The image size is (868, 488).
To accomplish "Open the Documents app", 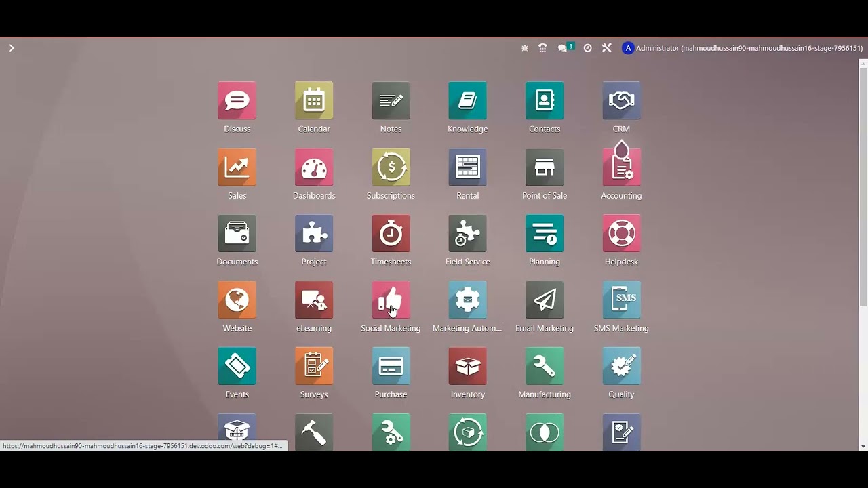I will (x=237, y=233).
